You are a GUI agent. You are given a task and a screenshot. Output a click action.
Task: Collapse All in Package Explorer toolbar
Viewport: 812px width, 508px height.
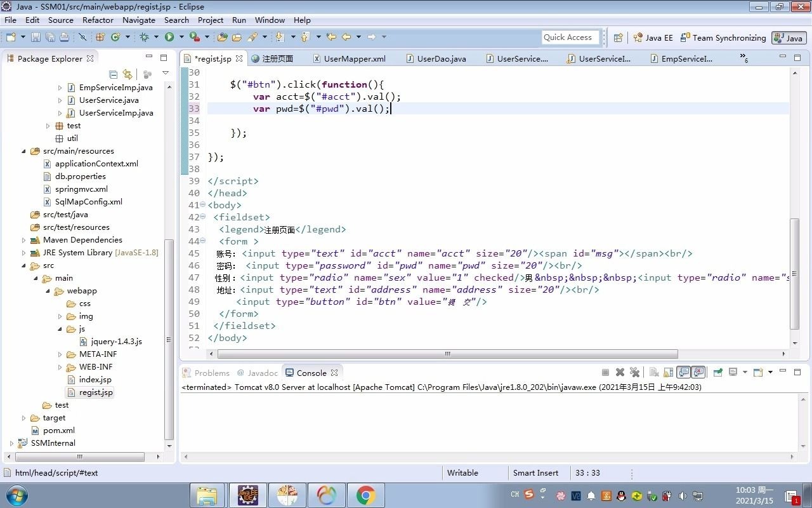click(113, 74)
